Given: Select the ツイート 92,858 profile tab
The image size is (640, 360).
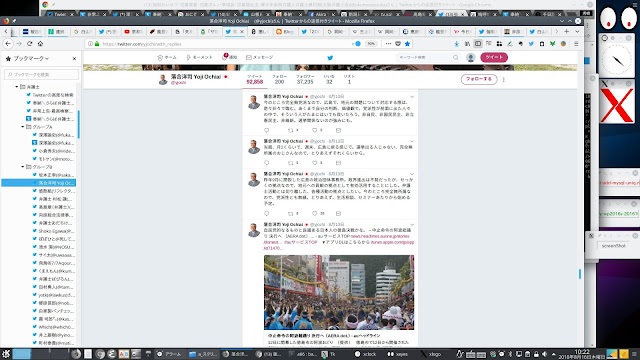Looking at the screenshot, I should [x=255, y=80].
